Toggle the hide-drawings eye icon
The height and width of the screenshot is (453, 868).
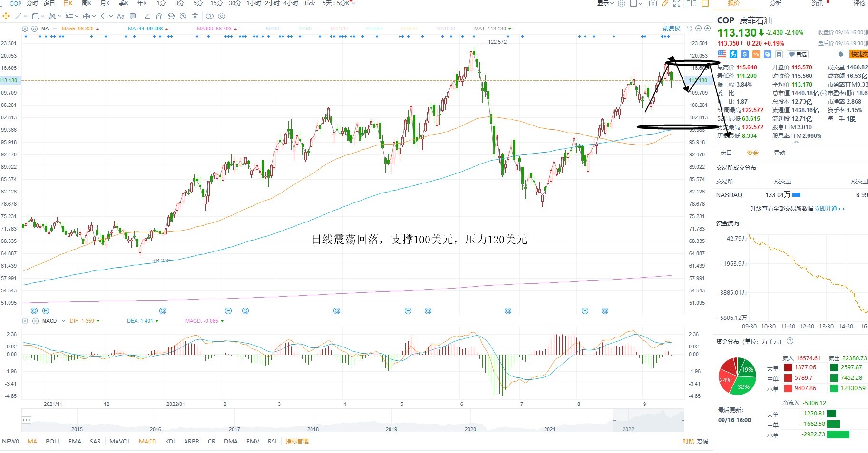(x=183, y=16)
